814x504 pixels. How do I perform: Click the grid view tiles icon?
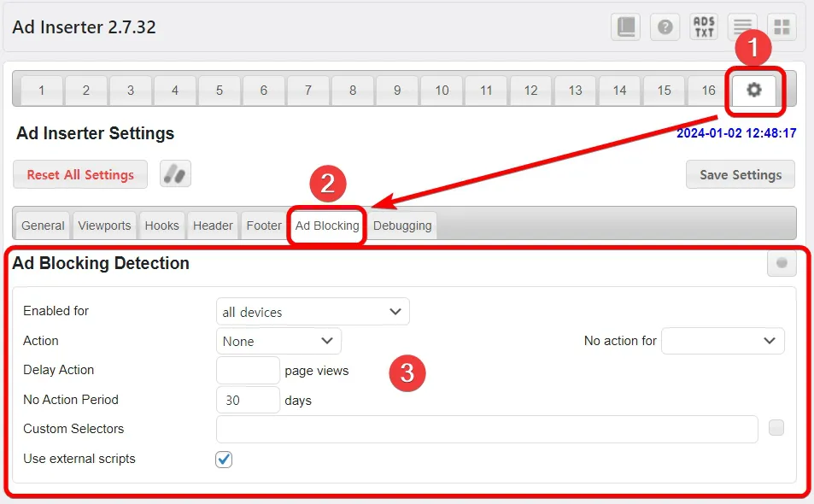tap(782, 26)
